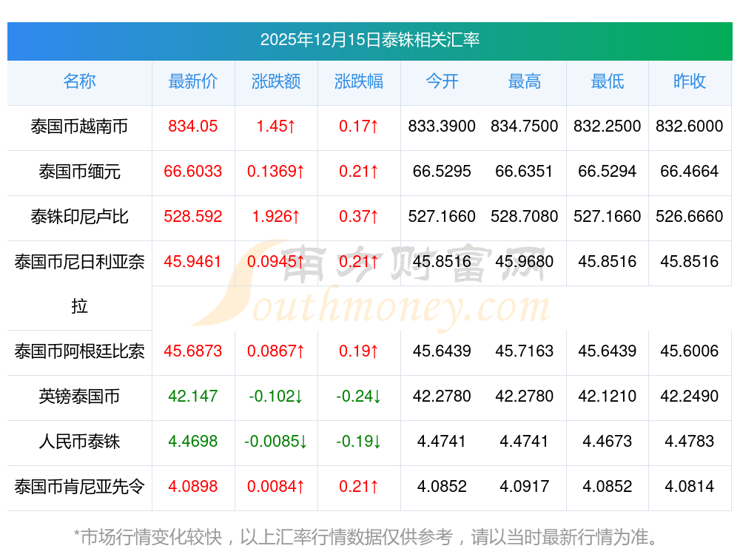This screenshot has height=560, width=740.
Task: Click high value 834.7500
Action: click(525, 126)
